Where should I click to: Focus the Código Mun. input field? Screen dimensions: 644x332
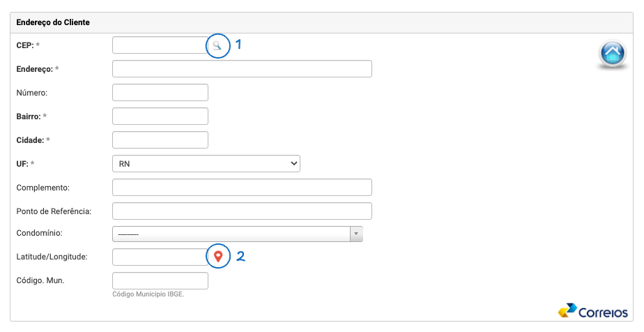pyautogui.click(x=160, y=280)
